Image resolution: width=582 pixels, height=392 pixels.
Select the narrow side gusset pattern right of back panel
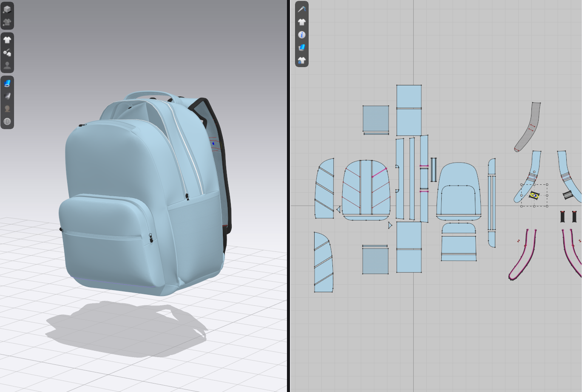coord(492,203)
